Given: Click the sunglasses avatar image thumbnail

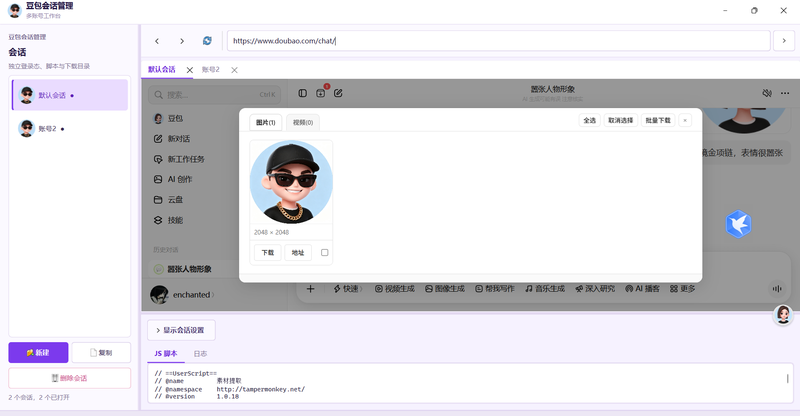Looking at the screenshot, I should pos(291,182).
